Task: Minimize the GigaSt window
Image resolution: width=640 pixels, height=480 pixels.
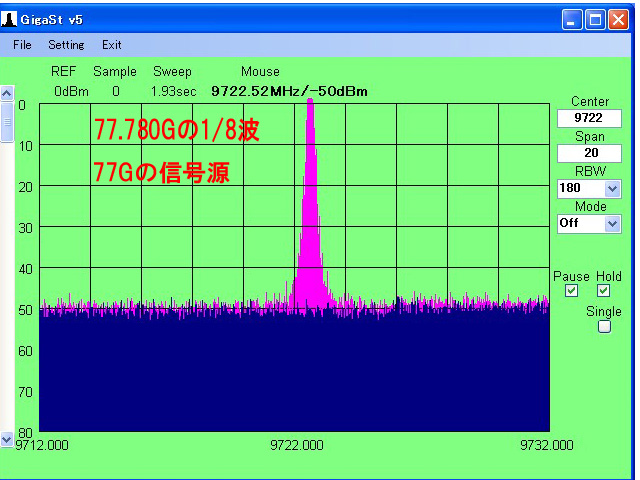Action: pyautogui.click(x=572, y=20)
